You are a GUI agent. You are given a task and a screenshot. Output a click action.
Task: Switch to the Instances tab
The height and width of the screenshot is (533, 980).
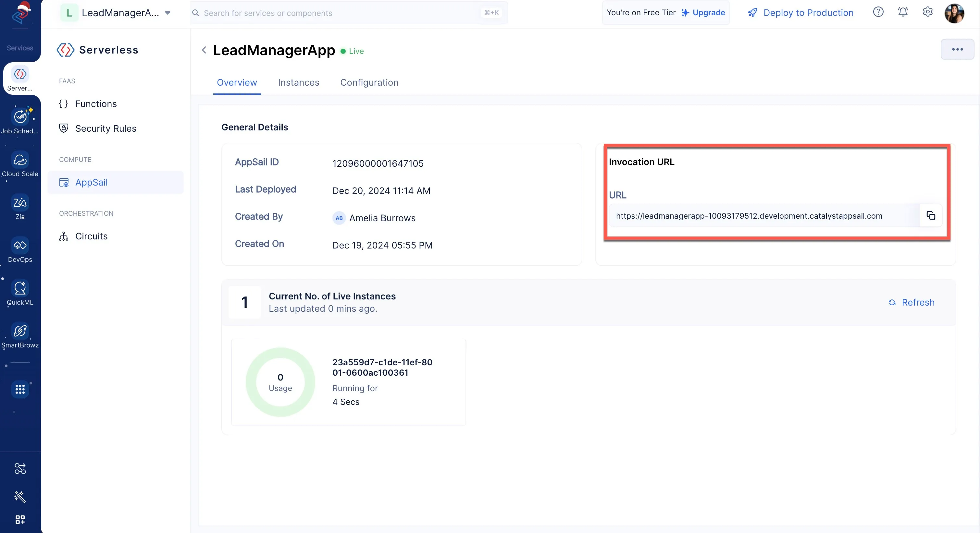coord(298,82)
